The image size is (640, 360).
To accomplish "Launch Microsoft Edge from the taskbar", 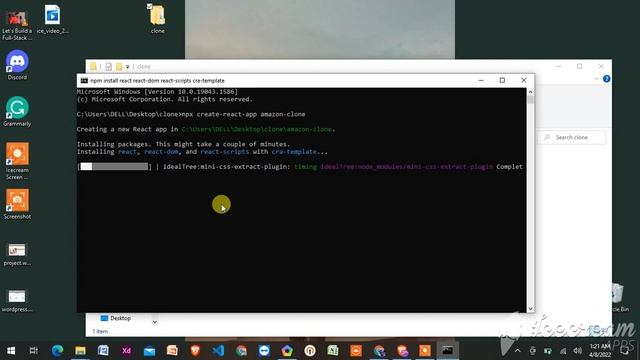I will coord(57,351).
